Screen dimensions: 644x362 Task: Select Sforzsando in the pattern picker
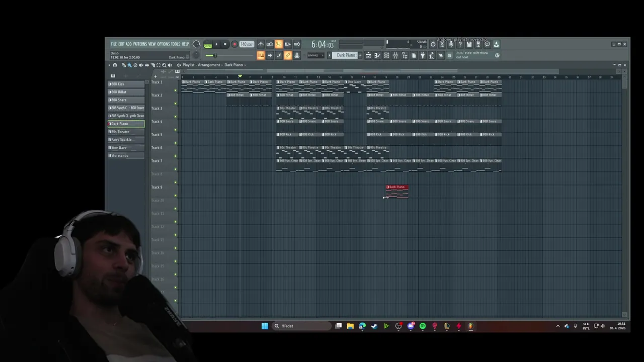(126, 155)
